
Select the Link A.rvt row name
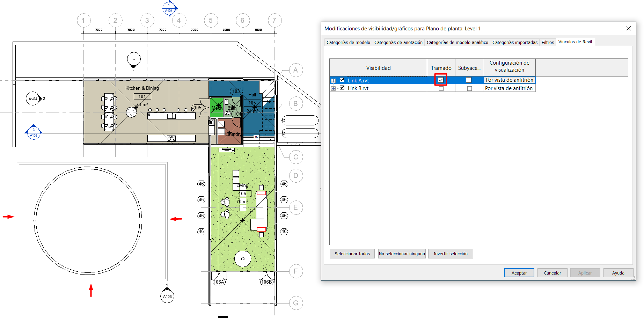pos(358,80)
